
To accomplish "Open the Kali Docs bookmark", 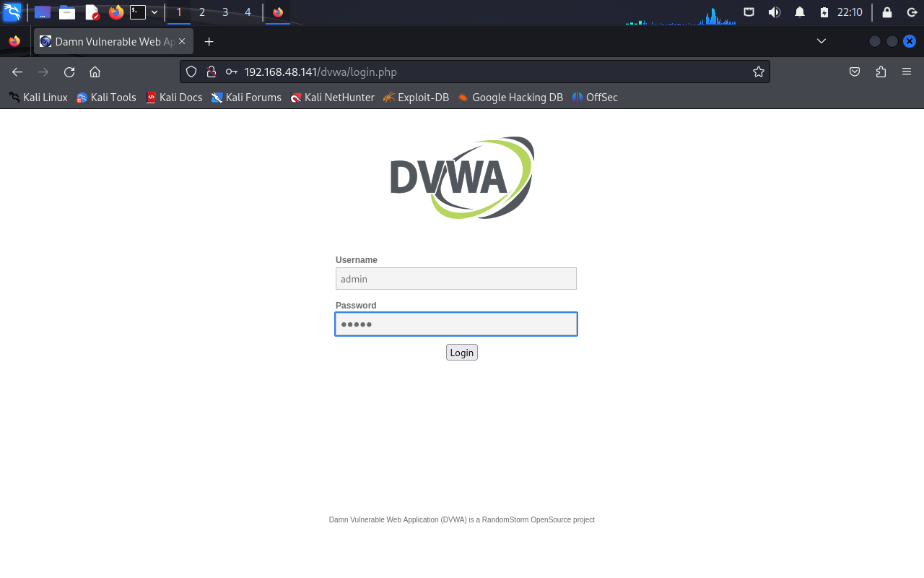I will [174, 98].
